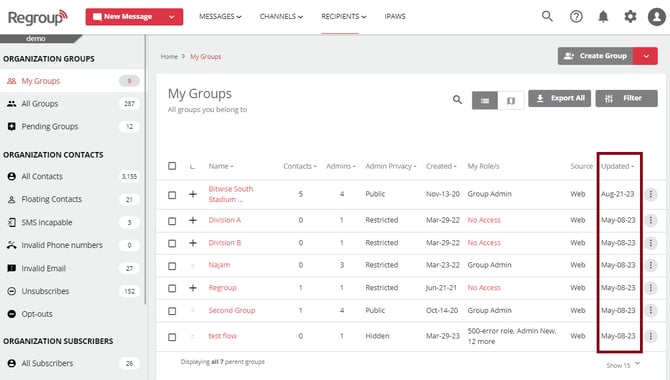
Task: Go to IPAWS
Action: tap(395, 16)
